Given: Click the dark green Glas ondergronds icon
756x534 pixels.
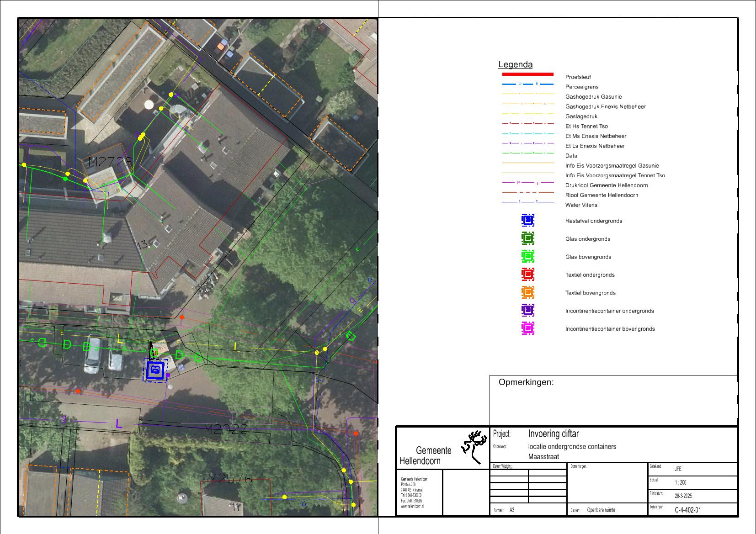Looking at the screenshot, I should click(x=527, y=238).
